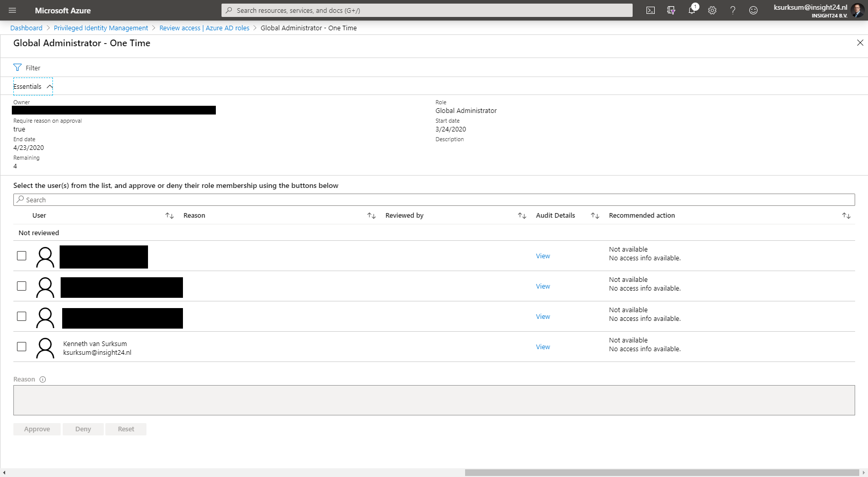
Task: Click the Global Administrator role value
Action: pyautogui.click(x=466, y=111)
